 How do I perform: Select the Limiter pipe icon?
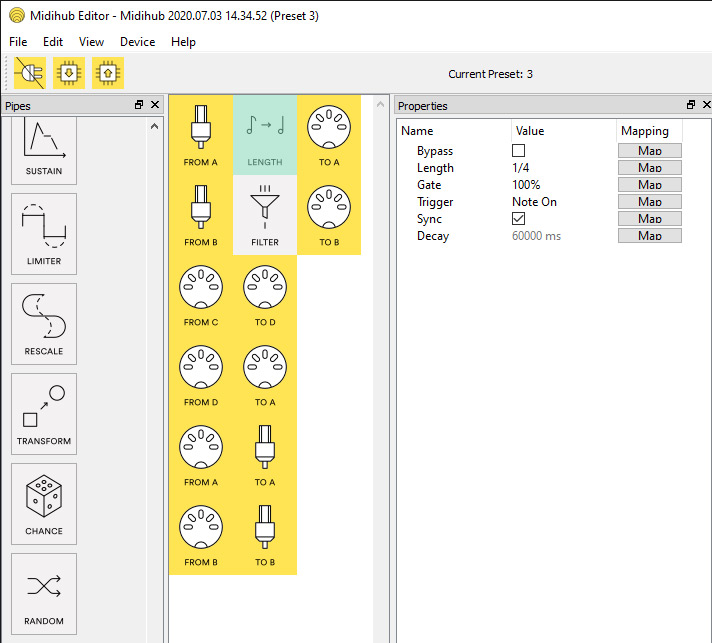44,234
